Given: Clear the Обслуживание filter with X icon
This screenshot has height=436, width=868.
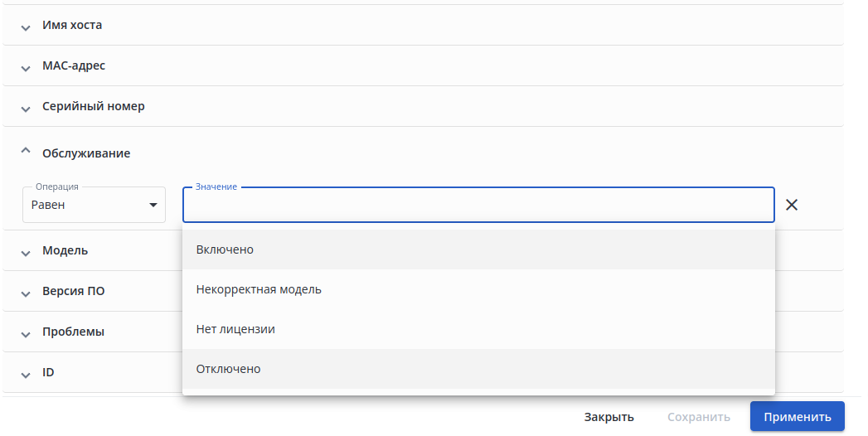Looking at the screenshot, I should point(792,205).
